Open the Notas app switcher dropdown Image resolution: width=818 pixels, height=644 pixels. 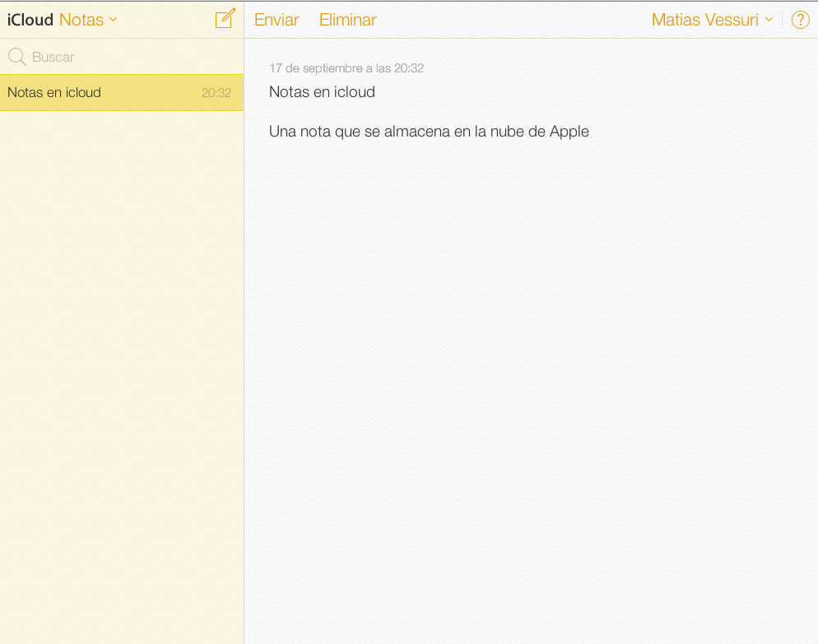[x=88, y=20]
